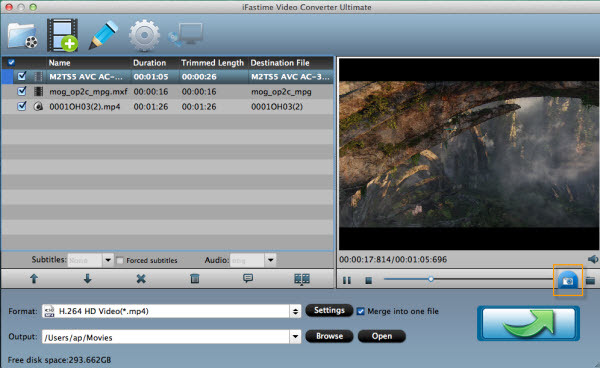Open the Output path dropdown arrow

295,337
